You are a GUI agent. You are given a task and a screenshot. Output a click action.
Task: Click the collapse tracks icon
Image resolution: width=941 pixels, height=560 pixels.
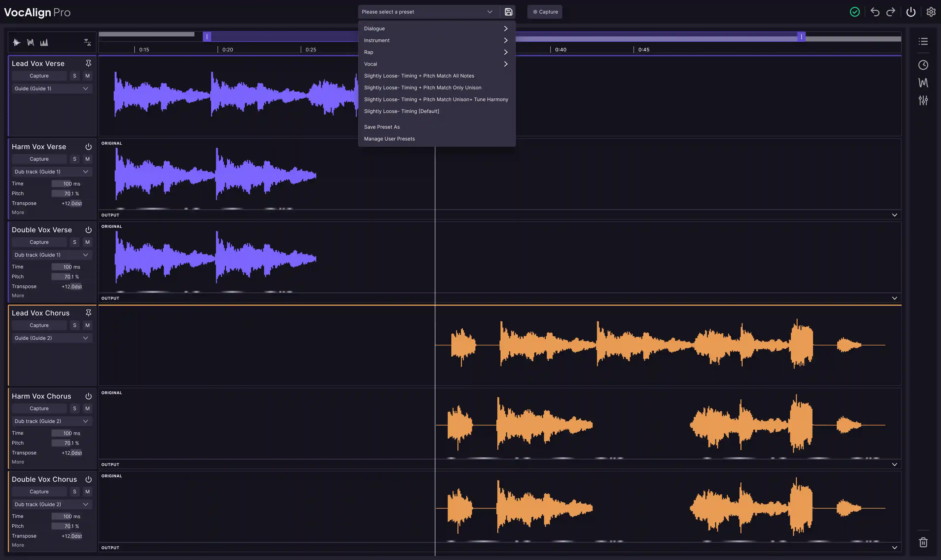click(88, 42)
